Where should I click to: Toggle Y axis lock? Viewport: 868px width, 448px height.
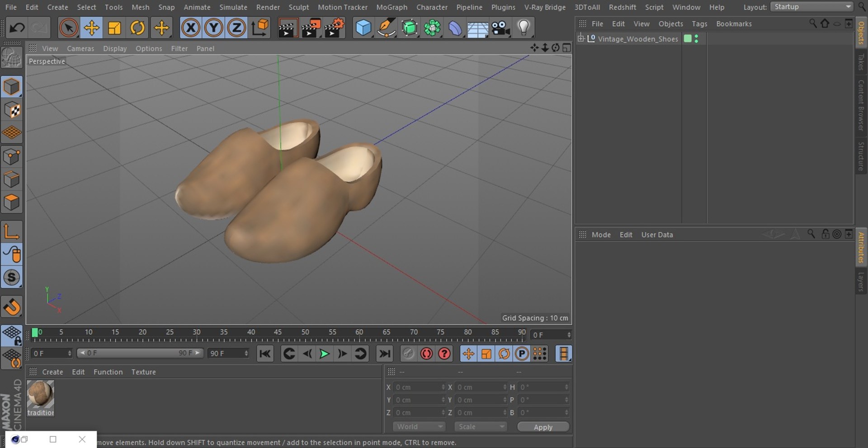tap(214, 28)
